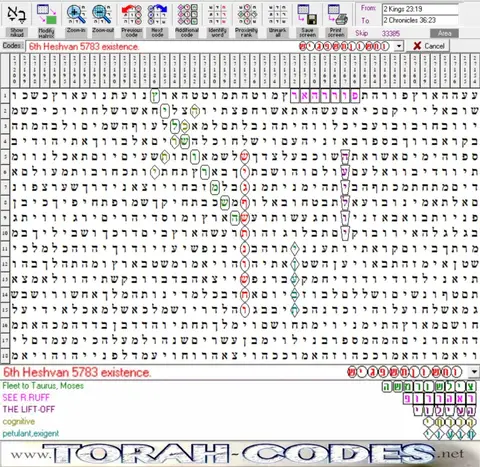Click the 'Print screen' label

(336, 32)
